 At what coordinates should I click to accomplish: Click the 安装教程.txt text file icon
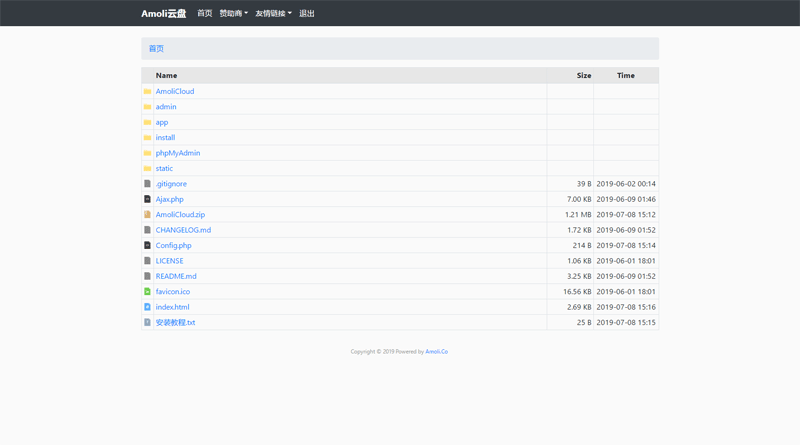point(147,323)
